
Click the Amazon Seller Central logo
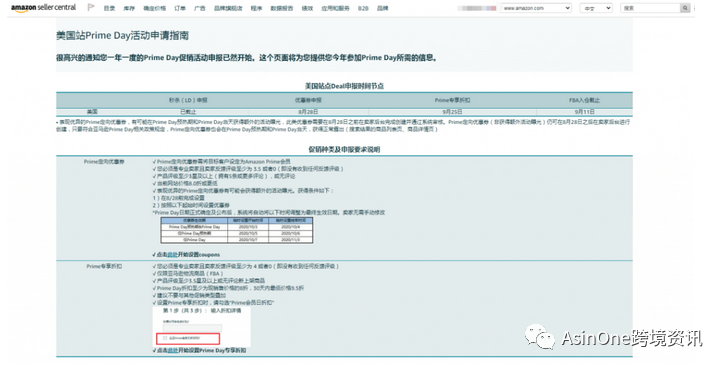(44, 8)
